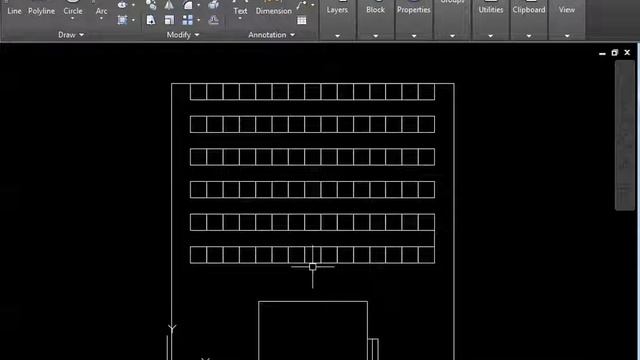Open the Fillet/Chamfer dropdown arrow
Image resolution: width=640 pixels, height=360 pixels.
(199, 5)
